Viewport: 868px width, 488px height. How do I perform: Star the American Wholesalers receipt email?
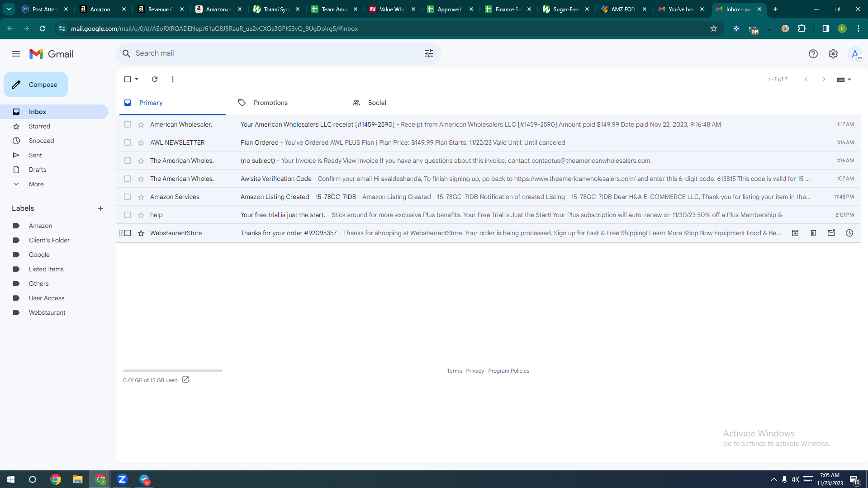(x=141, y=124)
